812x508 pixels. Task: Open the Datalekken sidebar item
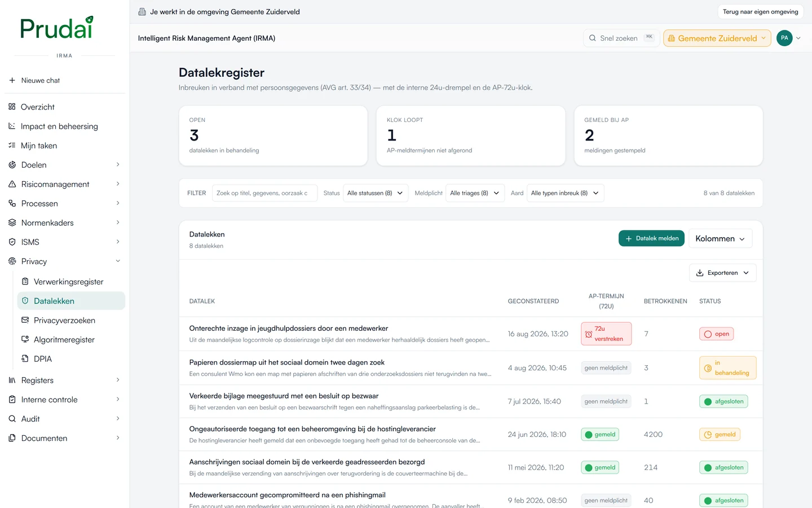pos(71,301)
